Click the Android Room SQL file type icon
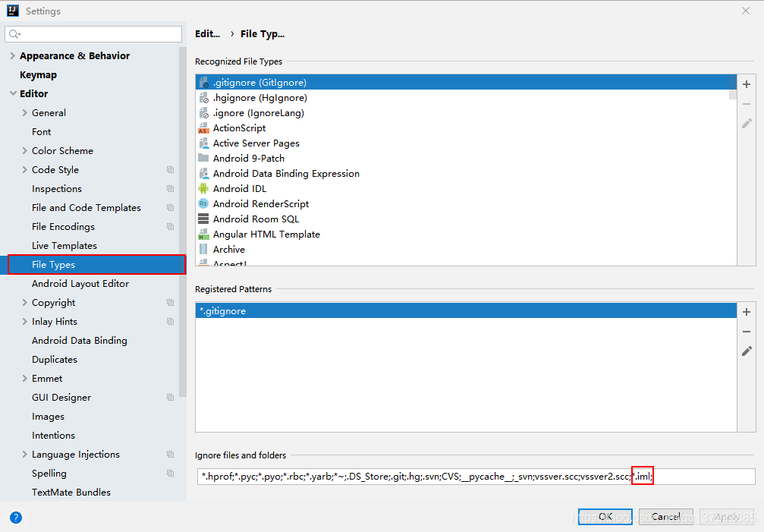764x532 pixels. tap(203, 219)
